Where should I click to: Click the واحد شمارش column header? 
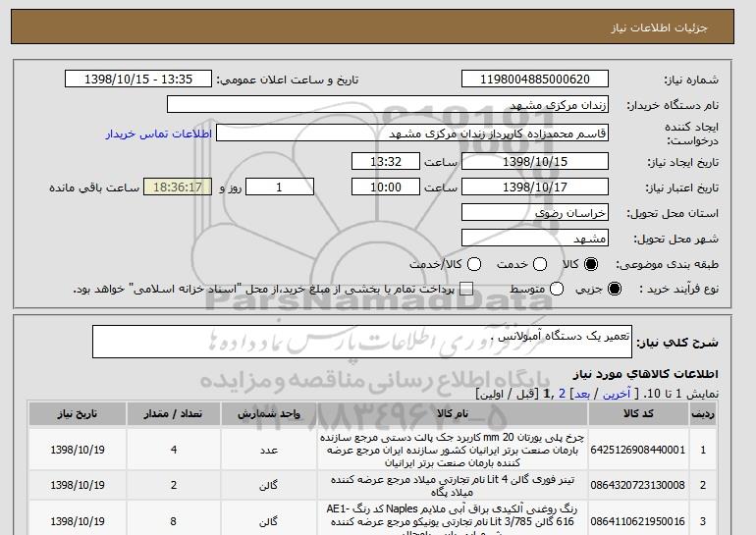coord(269,414)
